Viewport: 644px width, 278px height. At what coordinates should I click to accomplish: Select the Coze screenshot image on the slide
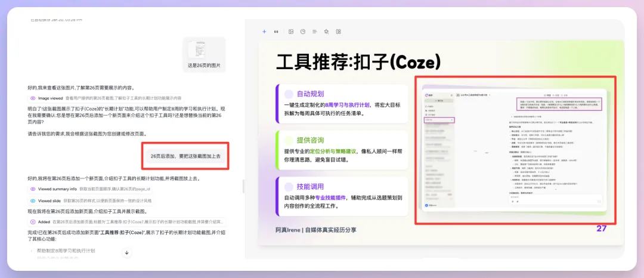tap(515, 150)
